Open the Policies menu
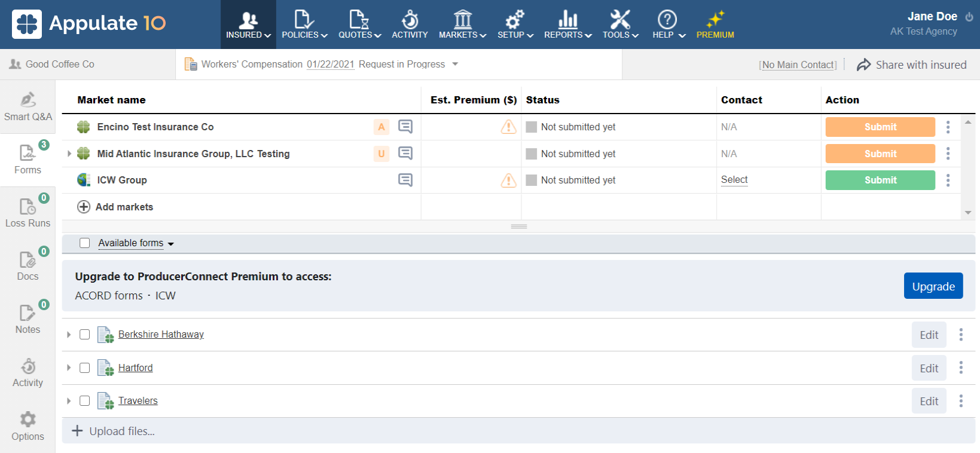 (304, 25)
